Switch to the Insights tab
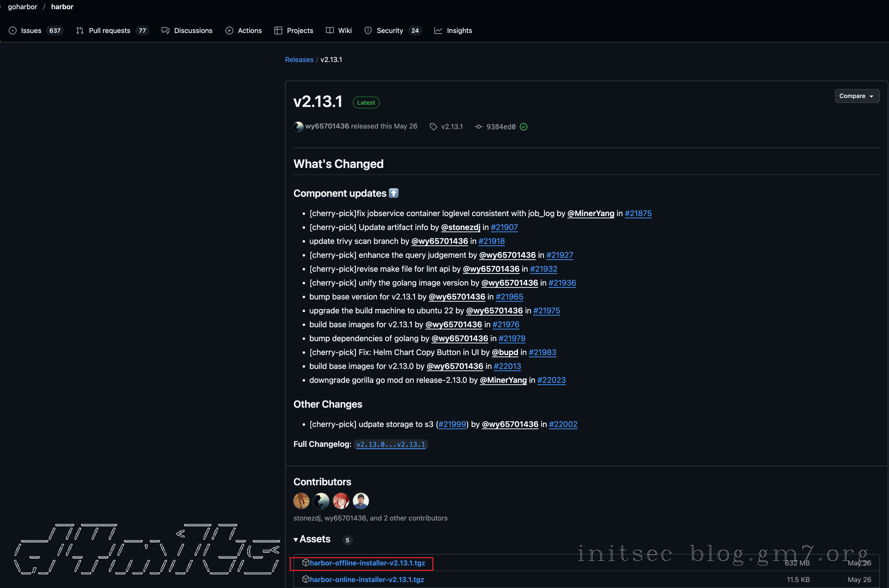The height and width of the screenshot is (588, 889). pyautogui.click(x=459, y=31)
